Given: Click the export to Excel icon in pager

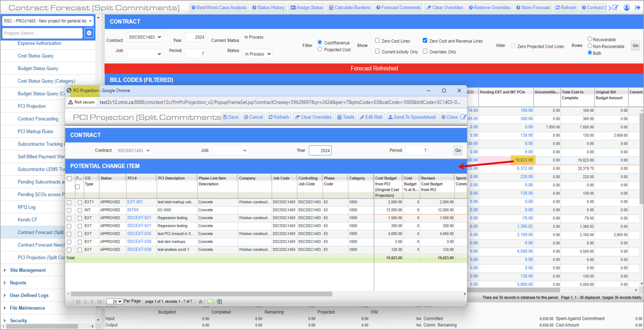Looking at the screenshot, I should point(219,302).
